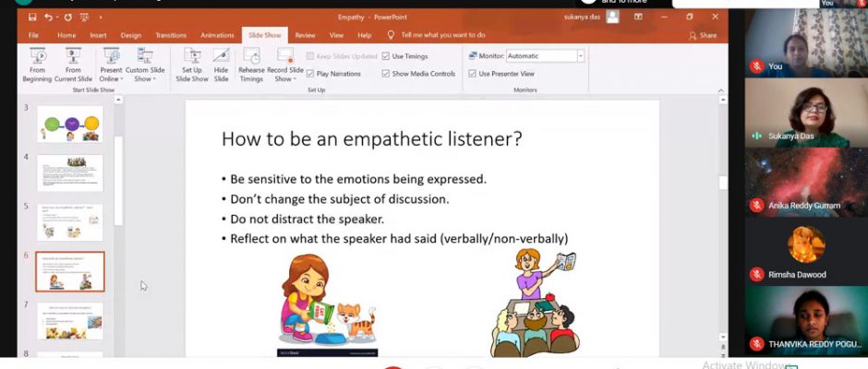Click slide editor scroll up arrow

[x=722, y=101]
